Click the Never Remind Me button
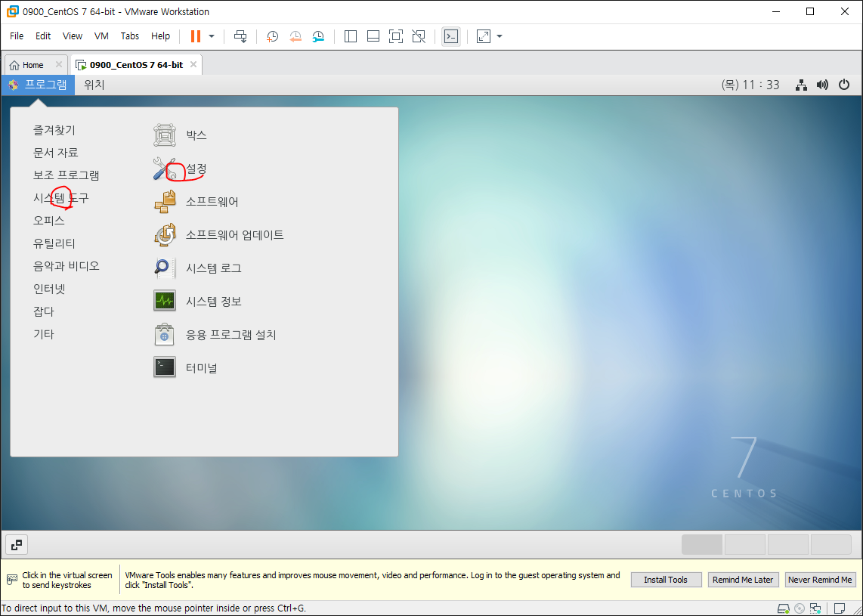This screenshot has width=863, height=616. pos(820,580)
